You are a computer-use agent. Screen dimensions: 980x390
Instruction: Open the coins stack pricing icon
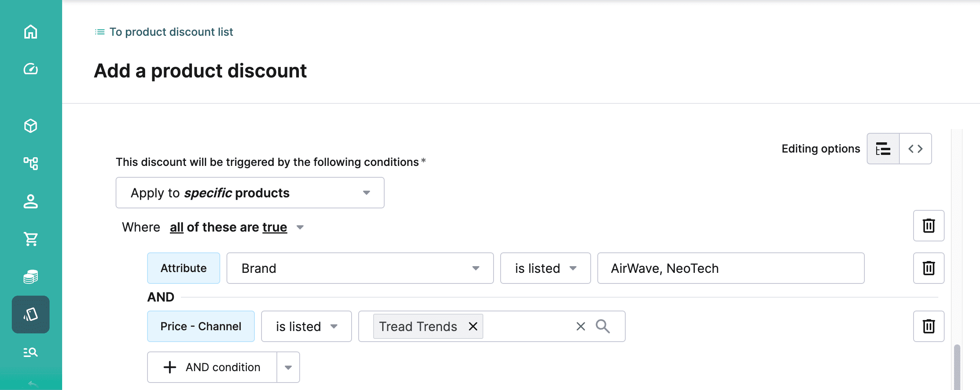pyautogui.click(x=31, y=277)
